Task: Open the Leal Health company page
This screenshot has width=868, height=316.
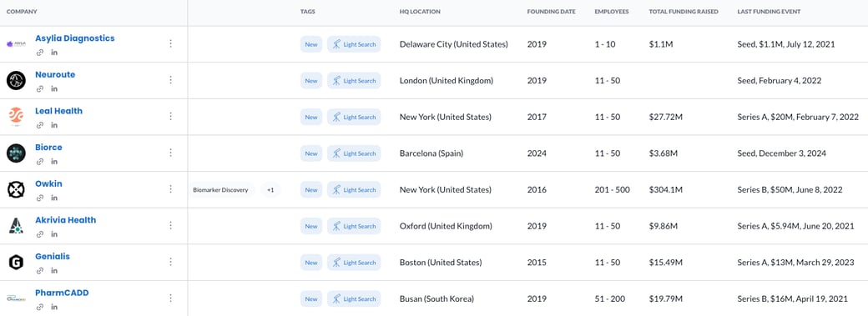Action: pyautogui.click(x=58, y=111)
